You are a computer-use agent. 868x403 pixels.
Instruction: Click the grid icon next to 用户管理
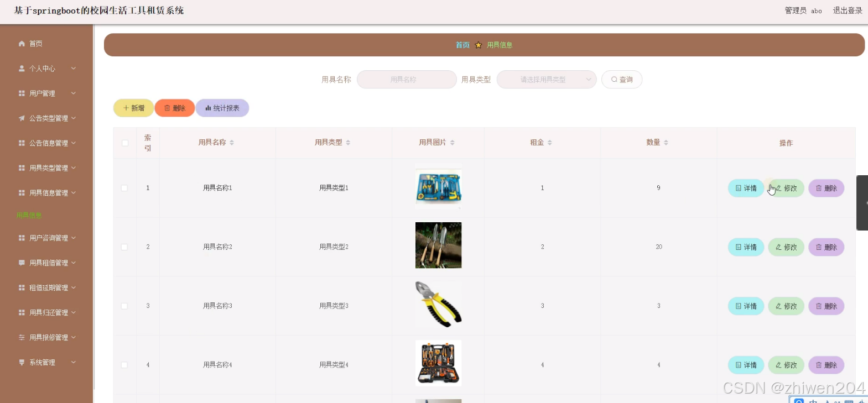(x=22, y=93)
